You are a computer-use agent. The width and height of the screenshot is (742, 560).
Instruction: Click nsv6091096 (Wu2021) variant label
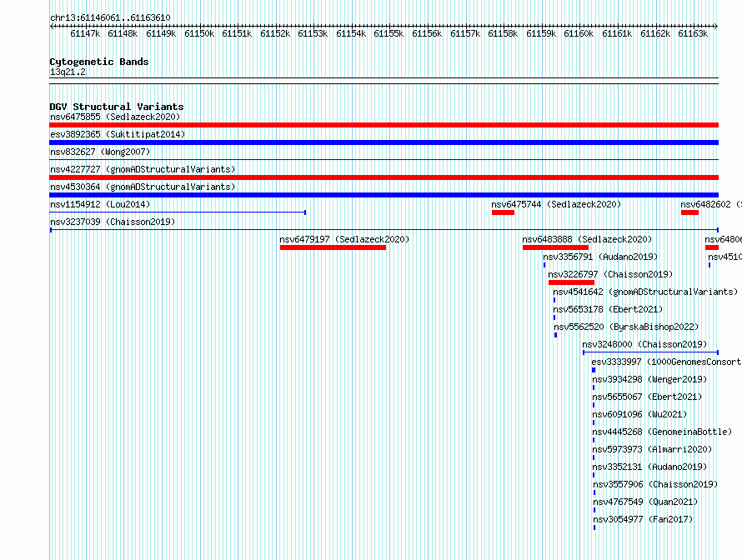(x=639, y=414)
